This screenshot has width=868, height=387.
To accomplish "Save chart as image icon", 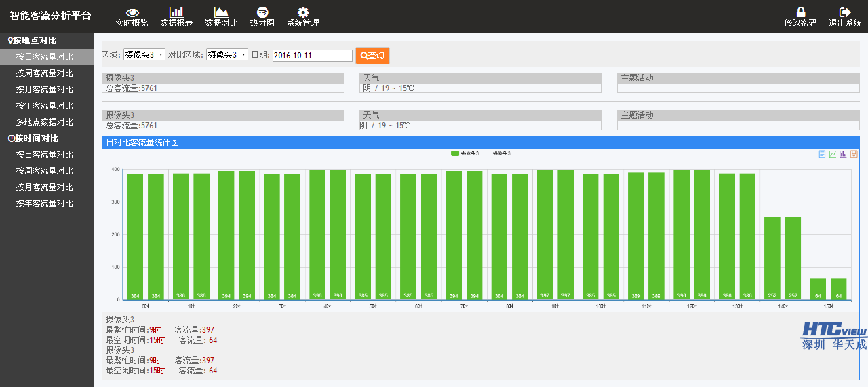I will tap(854, 154).
